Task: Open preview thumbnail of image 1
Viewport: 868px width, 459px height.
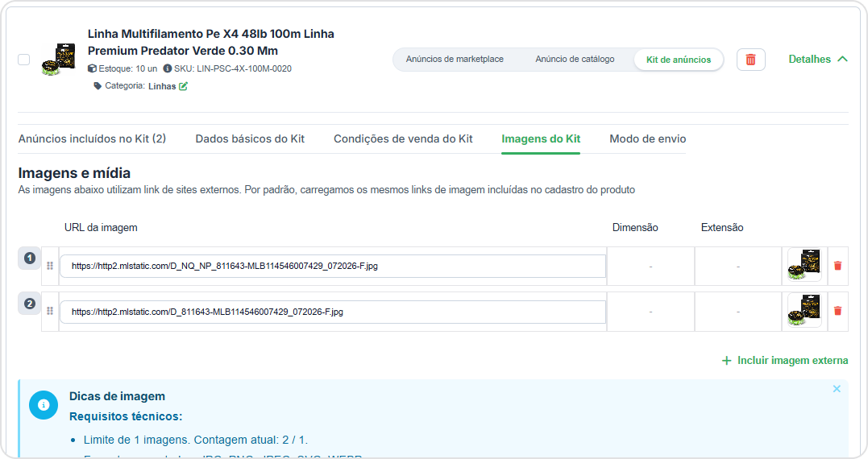Action: 804,265
